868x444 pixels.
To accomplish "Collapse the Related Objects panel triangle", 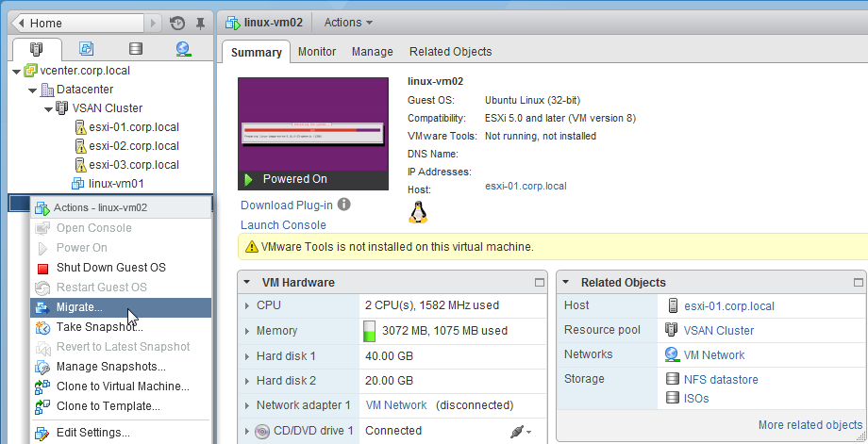I will pos(566,282).
